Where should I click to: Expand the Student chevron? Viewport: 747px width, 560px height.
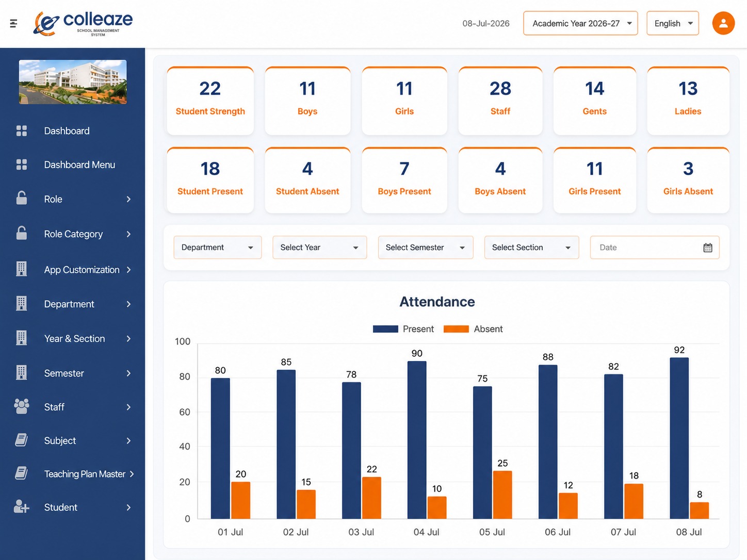[x=129, y=507]
